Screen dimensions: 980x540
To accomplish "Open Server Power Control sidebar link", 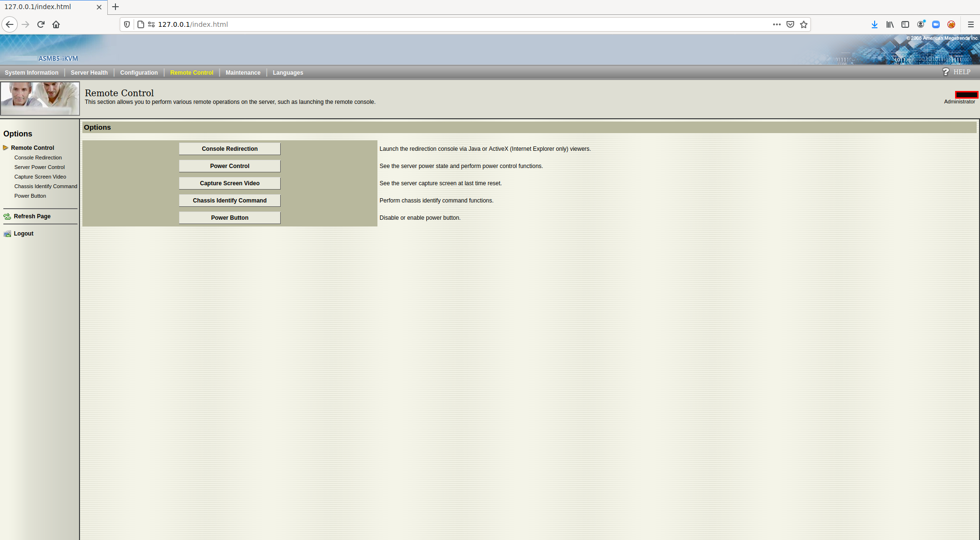I will (x=39, y=167).
